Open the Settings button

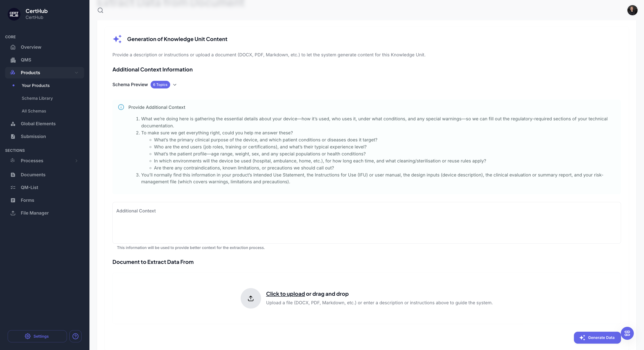pos(37,336)
